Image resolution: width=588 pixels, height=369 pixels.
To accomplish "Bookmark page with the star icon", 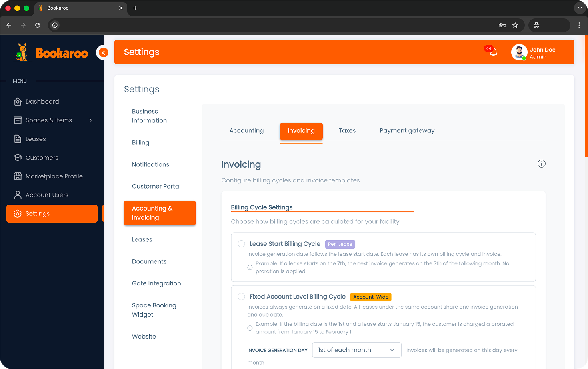I will click(515, 25).
